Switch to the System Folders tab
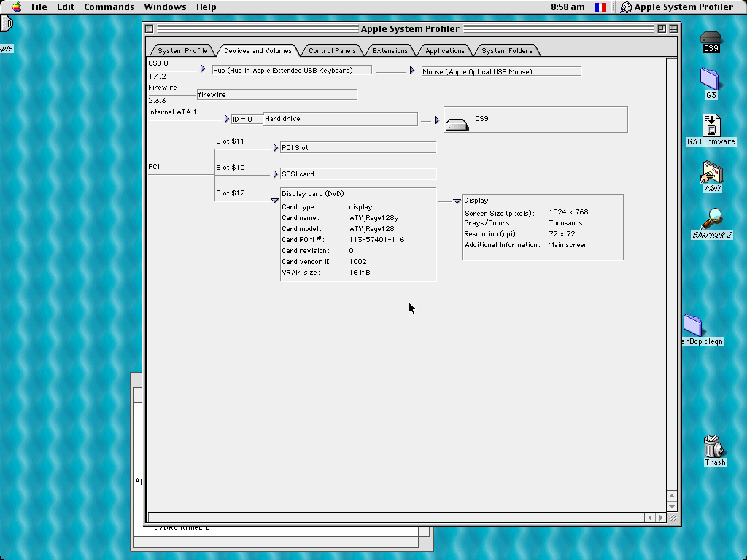747x560 pixels. click(x=507, y=50)
